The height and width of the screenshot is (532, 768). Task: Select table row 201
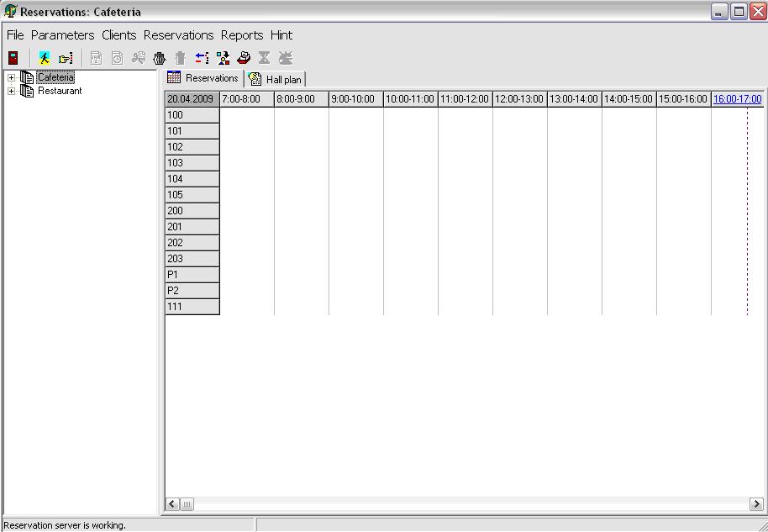[x=192, y=227]
